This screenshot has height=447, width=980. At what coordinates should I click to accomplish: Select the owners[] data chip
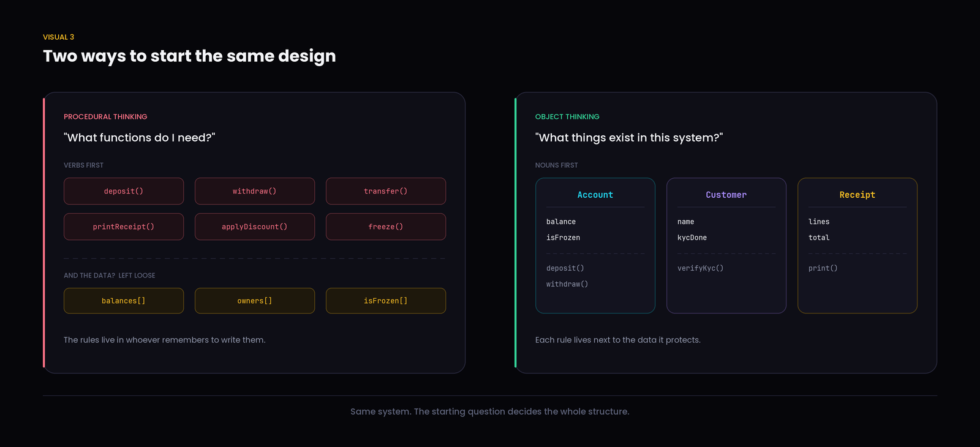(x=255, y=301)
